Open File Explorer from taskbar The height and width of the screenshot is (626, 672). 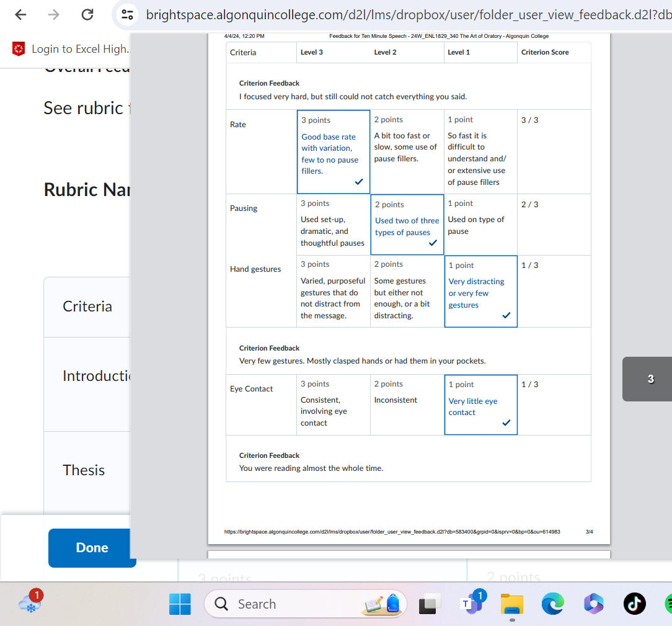click(x=512, y=604)
